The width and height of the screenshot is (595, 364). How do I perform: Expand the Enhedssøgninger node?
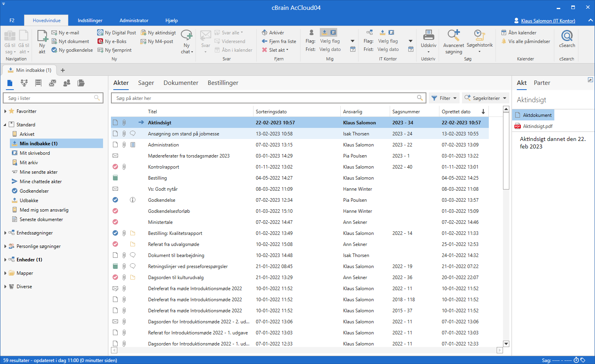click(5, 233)
